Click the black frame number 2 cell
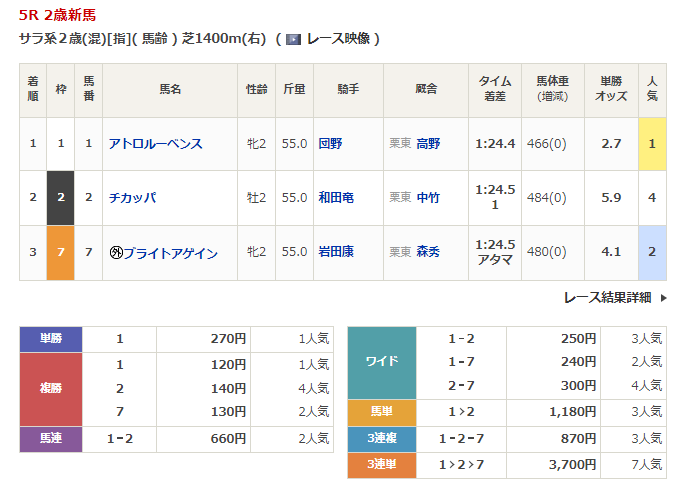 61,198
